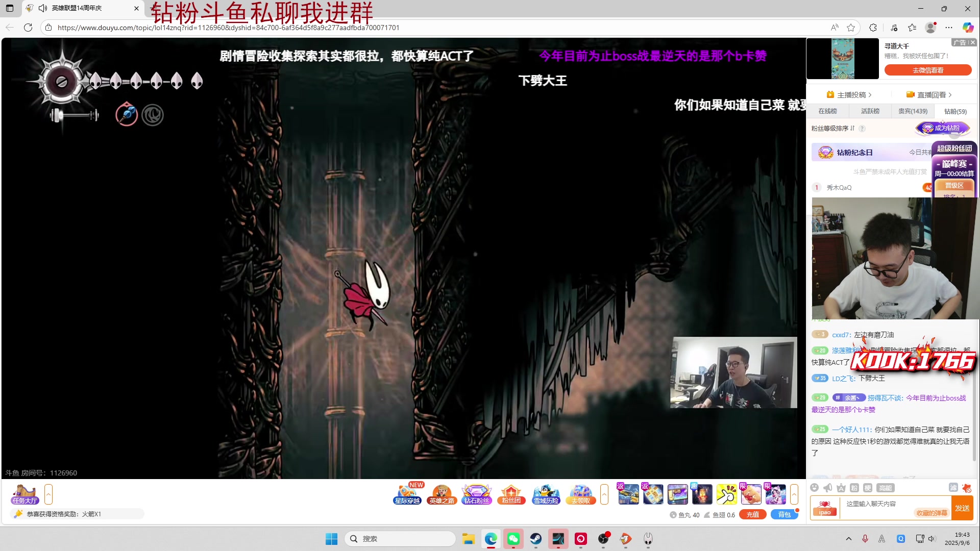Open the 星际穿越 activity icon
Screen dimensions: 980x551
407,494
